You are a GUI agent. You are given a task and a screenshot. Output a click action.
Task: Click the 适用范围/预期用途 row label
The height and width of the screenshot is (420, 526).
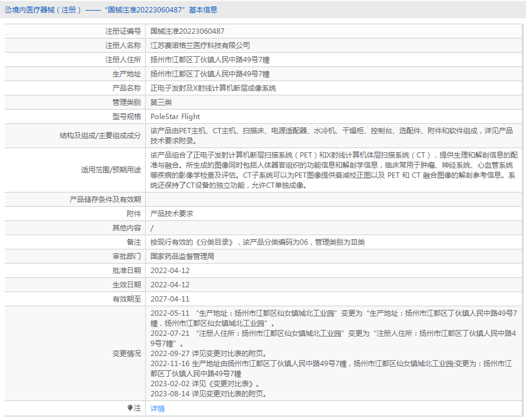111,170
